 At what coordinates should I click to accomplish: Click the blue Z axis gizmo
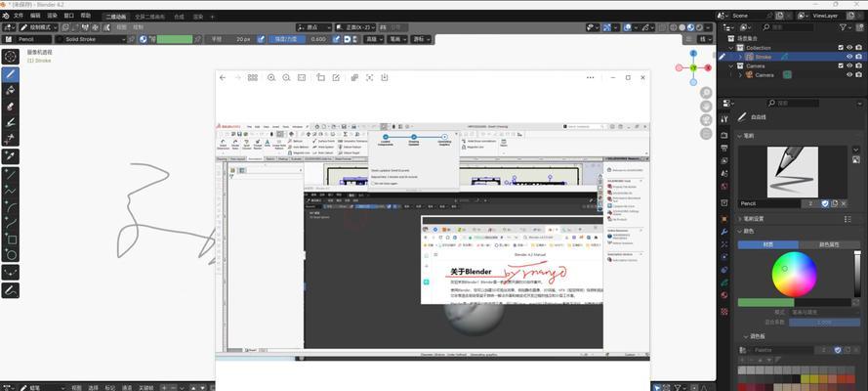tap(693, 54)
